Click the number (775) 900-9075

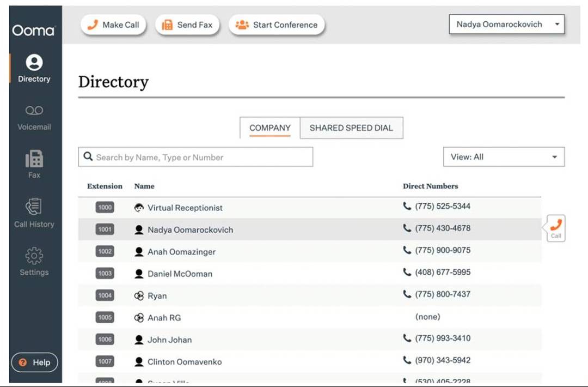pos(443,250)
